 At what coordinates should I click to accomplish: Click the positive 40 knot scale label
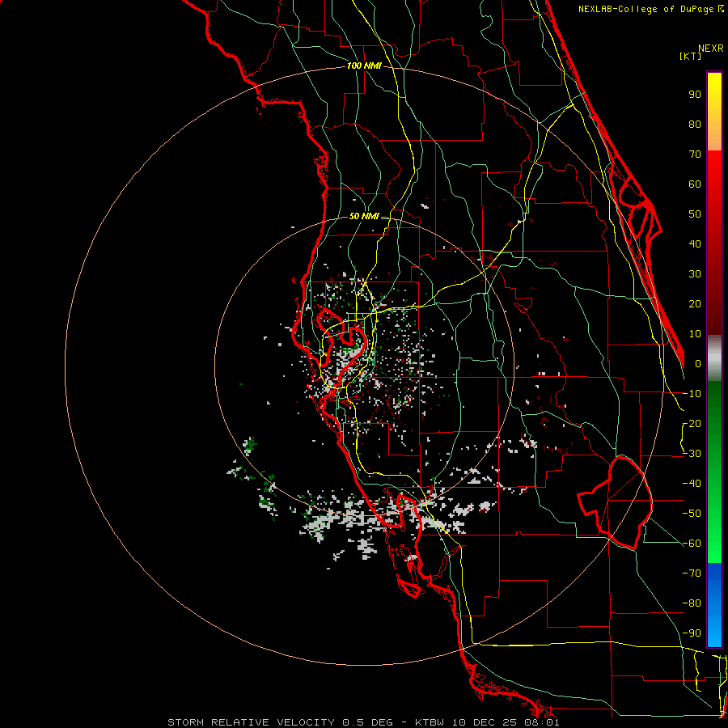(x=695, y=244)
